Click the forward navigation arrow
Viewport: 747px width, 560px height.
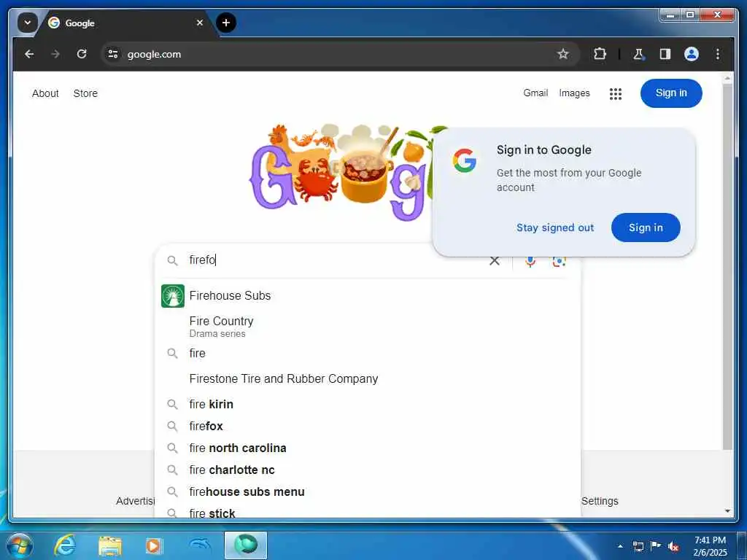[x=55, y=54]
